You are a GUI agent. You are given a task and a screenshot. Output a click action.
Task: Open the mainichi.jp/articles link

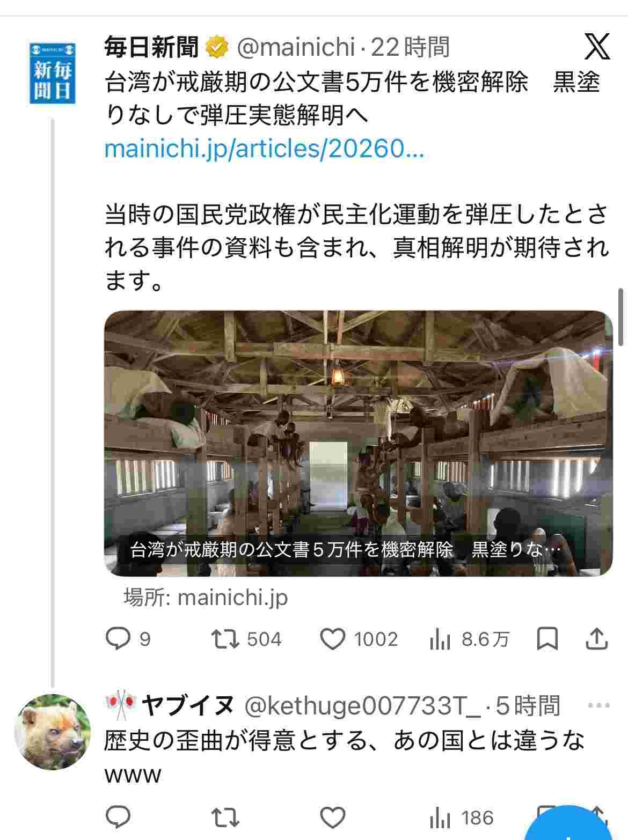[264, 149]
